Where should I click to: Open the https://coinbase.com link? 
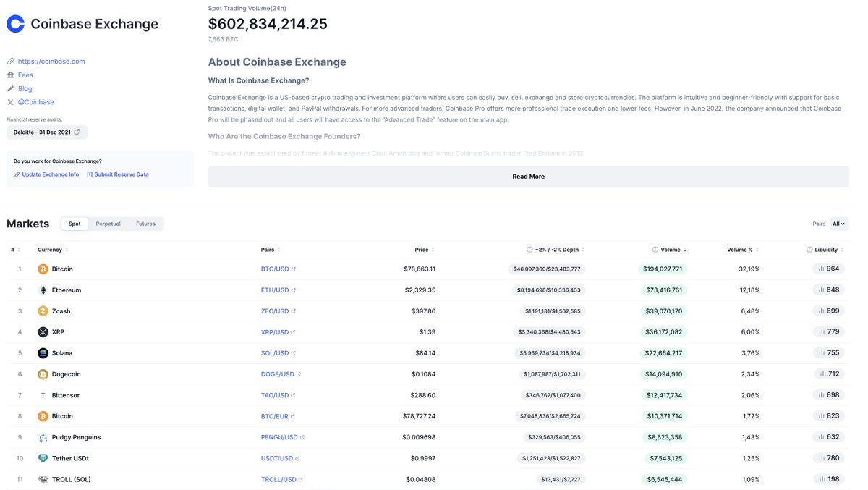(x=51, y=62)
